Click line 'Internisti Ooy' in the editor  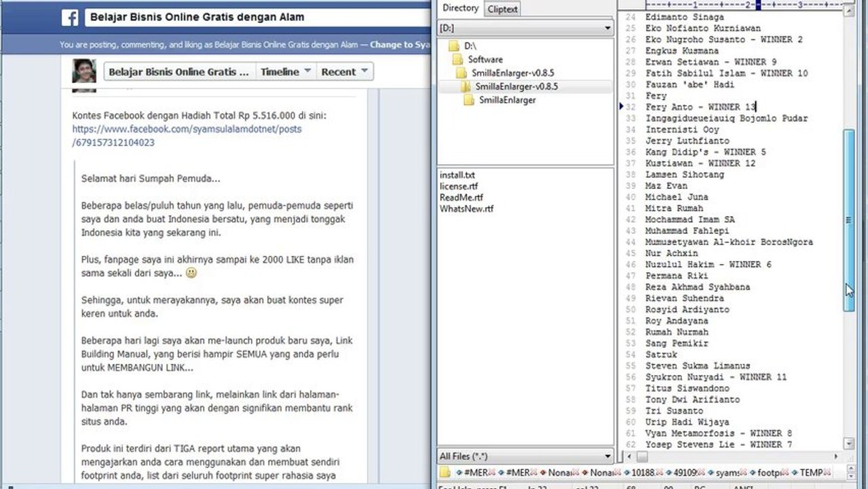click(682, 130)
